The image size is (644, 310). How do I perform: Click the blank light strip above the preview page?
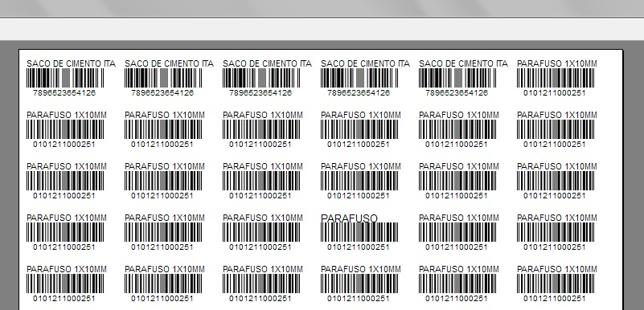[322, 29]
